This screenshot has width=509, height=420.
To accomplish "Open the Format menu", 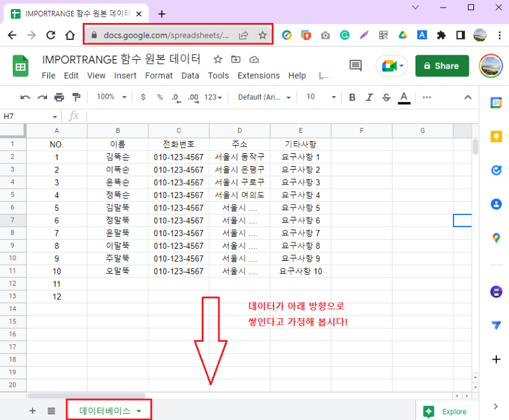I will [x=158, y=75].
